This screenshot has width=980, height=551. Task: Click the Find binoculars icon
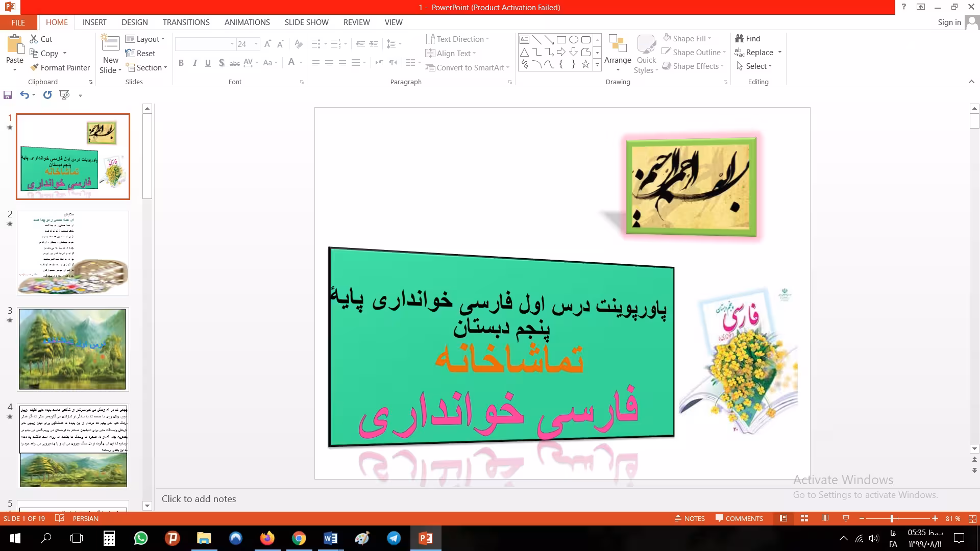pos(740,38)
